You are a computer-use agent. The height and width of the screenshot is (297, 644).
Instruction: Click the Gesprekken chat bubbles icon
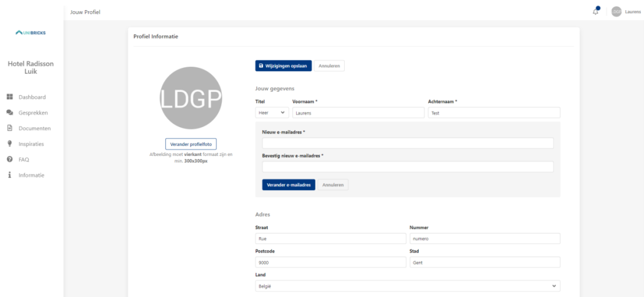10,113
